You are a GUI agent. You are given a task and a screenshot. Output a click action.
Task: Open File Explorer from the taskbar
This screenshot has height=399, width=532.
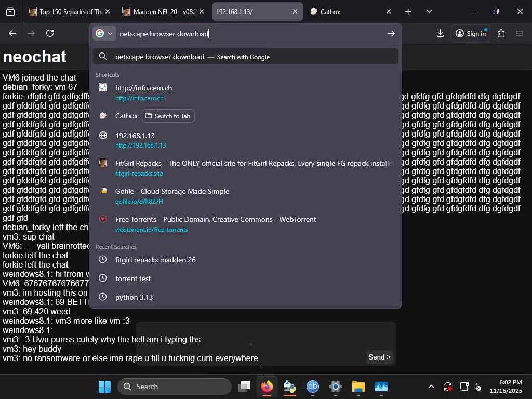coord(358,387)
